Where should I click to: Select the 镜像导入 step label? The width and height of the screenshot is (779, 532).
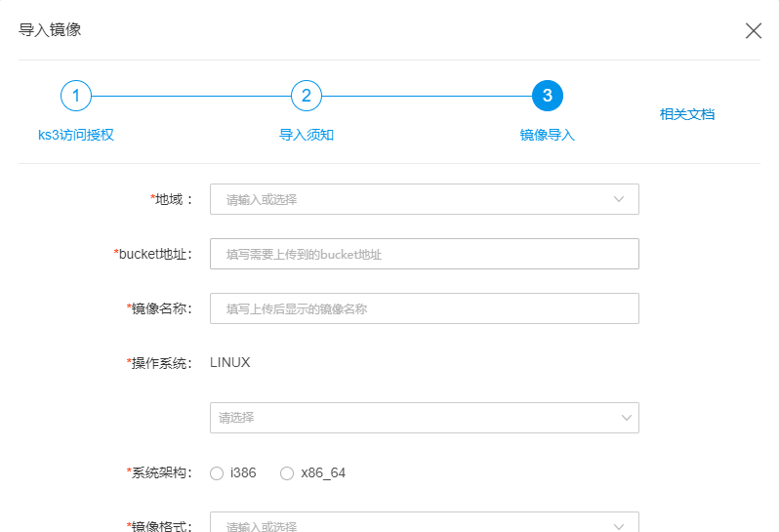coord(547,135)
